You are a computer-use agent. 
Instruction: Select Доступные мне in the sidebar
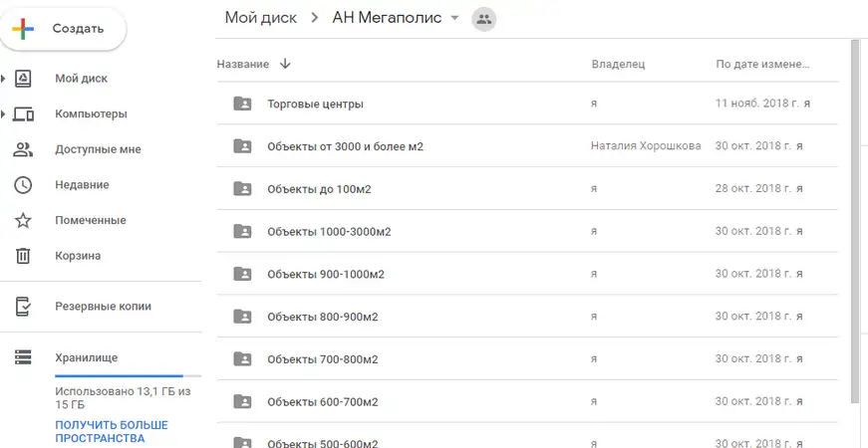point(98,149)
